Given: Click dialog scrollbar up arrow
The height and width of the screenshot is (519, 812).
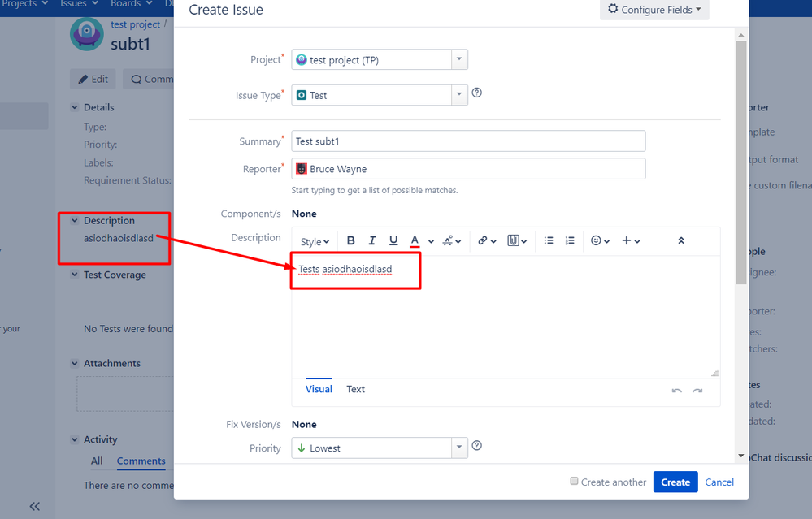Looking at the screenshot, I should point(741,35).
